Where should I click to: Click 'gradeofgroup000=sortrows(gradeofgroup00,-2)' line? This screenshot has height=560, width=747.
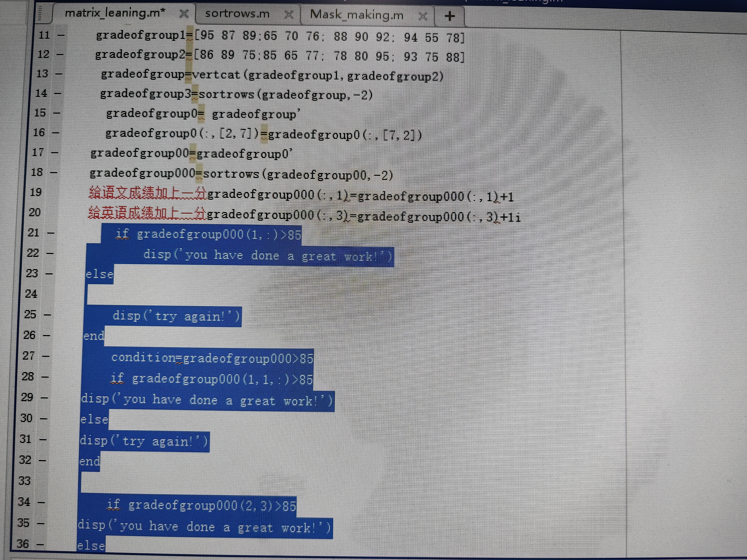click(241, 174)
